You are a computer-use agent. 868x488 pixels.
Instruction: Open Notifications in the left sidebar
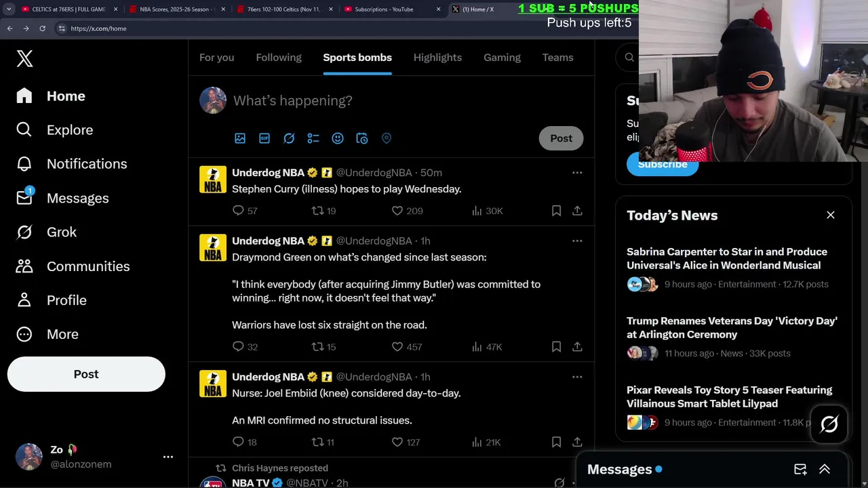point(71,164)
